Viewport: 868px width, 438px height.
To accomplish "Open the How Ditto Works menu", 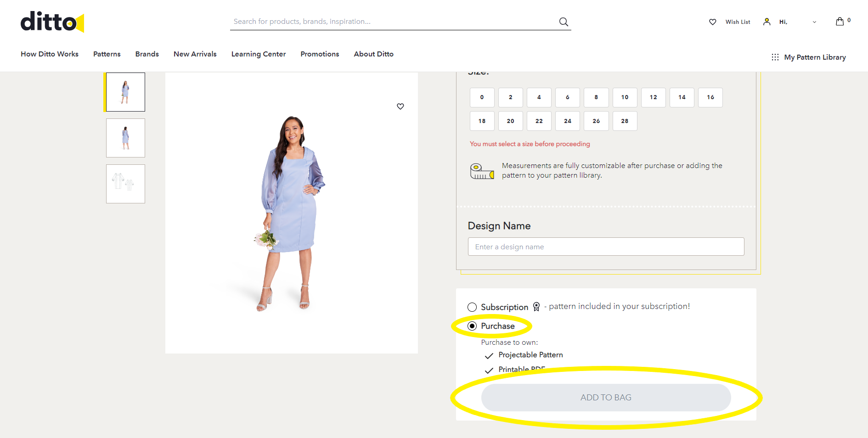I will tap(50, 54).
